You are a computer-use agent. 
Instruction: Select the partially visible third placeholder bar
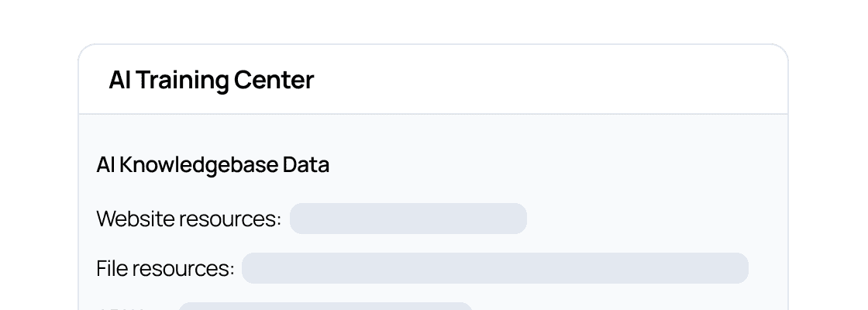(x=325, y=306)
